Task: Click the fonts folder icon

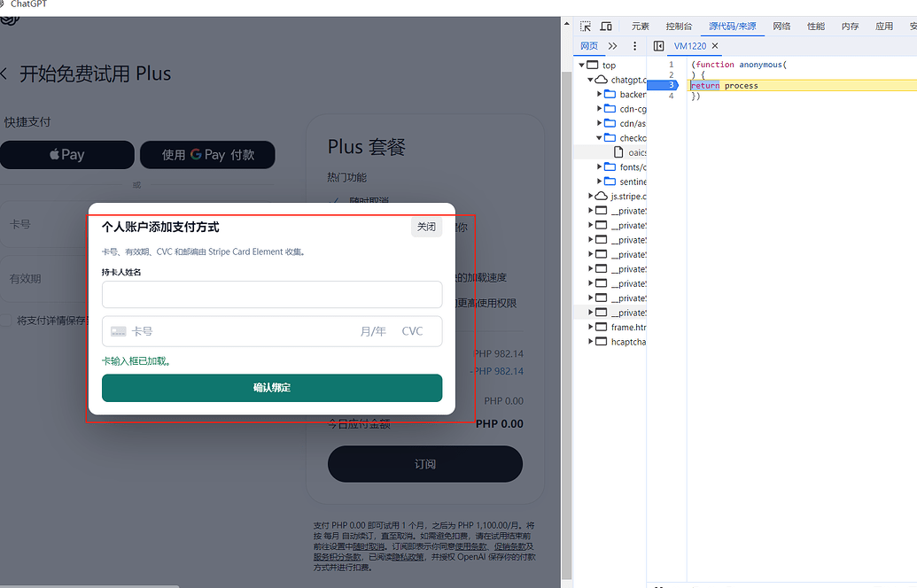Action: coord(610,166)
